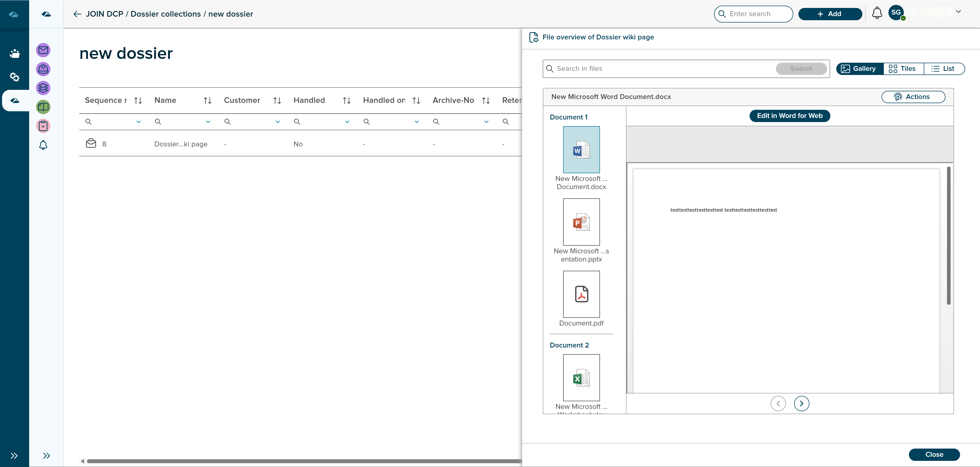Screen dimensions: 980x467
Task: Expand the Sequence column filter dropdown
Action: (138, 122)
